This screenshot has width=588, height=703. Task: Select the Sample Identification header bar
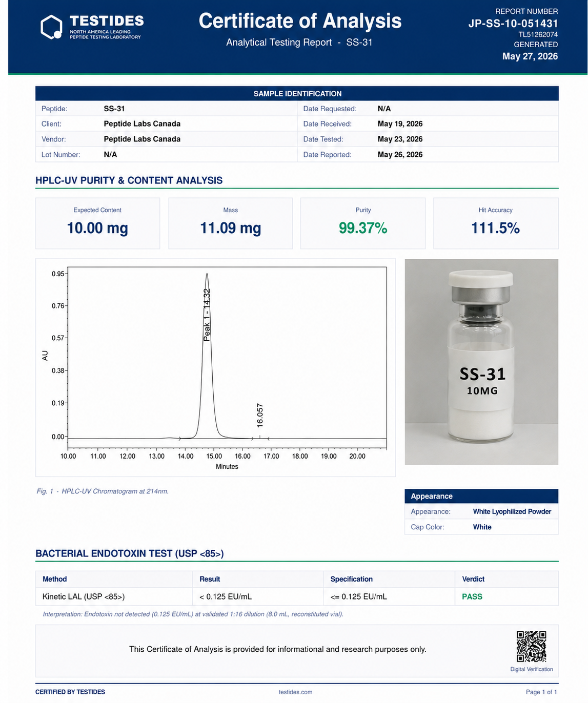(297, 93)
